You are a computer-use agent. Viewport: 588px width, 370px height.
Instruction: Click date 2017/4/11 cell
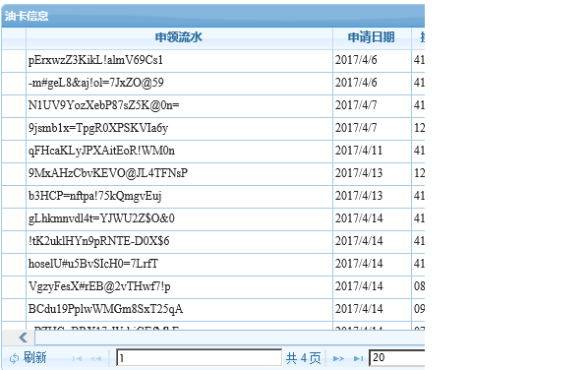pos(359,151)
